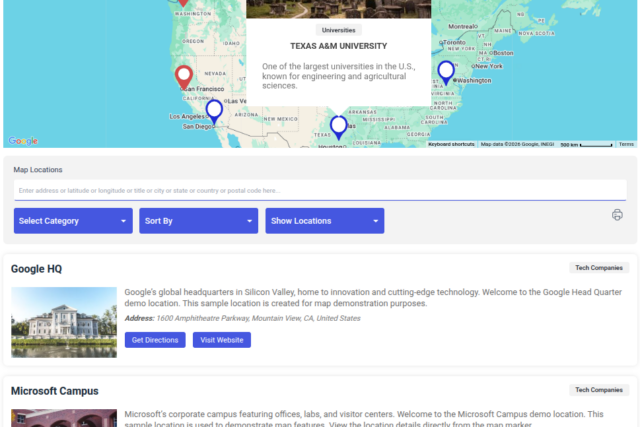The height and width of the screenshot is (427, 640).
Task: Click Get Directions for Google HQ
Action: pos(155,340)
